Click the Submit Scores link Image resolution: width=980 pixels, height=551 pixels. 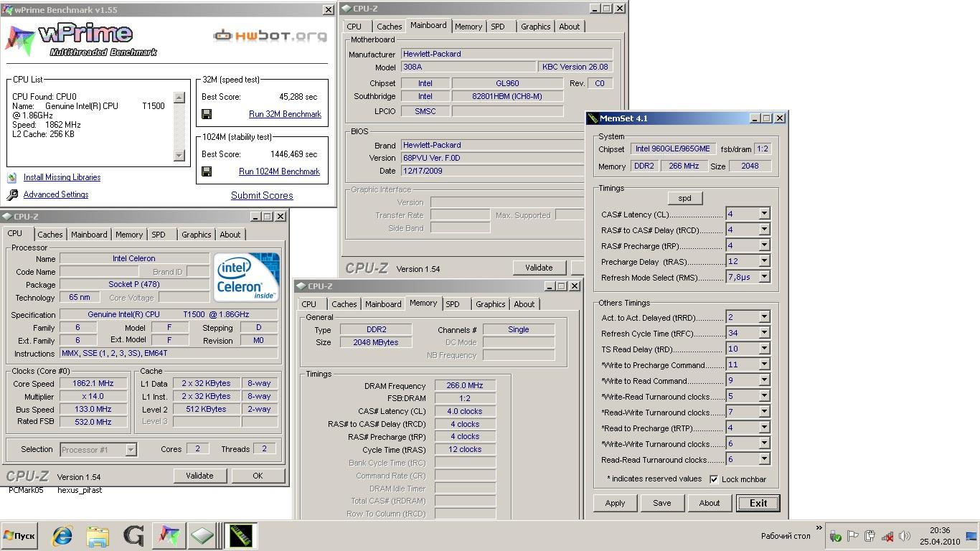(262, 195)
